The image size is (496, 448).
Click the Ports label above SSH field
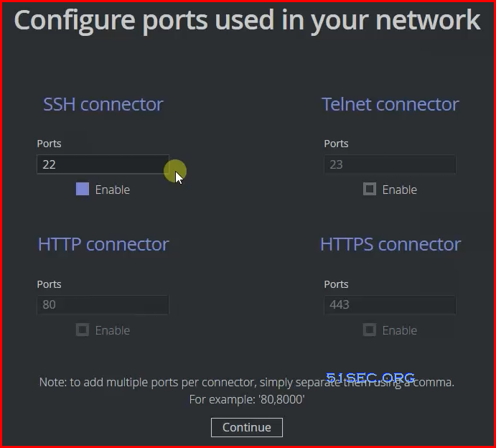tap(49, 144)
